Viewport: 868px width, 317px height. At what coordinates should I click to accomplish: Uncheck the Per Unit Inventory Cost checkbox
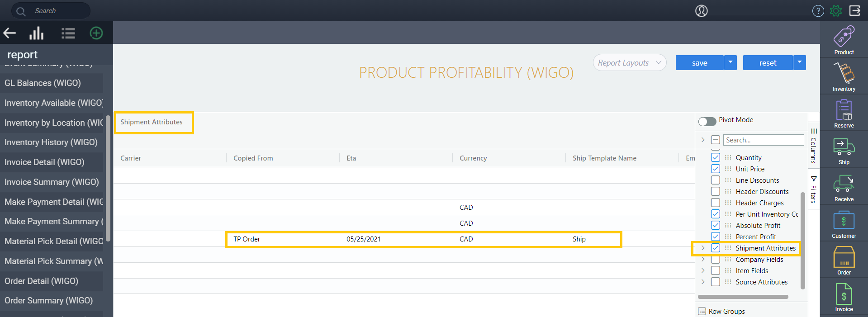click(716, 214)
